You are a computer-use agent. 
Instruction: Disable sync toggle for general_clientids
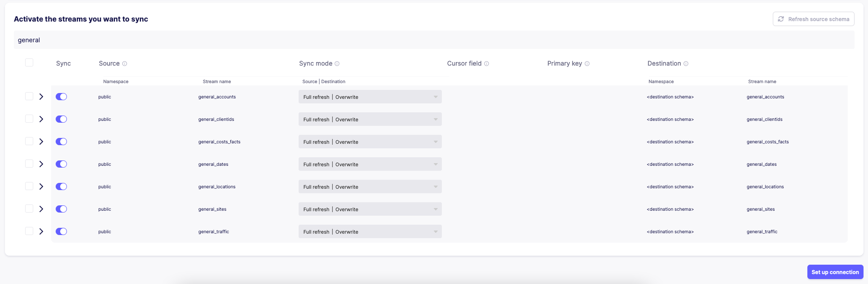(x=62, y=119)
